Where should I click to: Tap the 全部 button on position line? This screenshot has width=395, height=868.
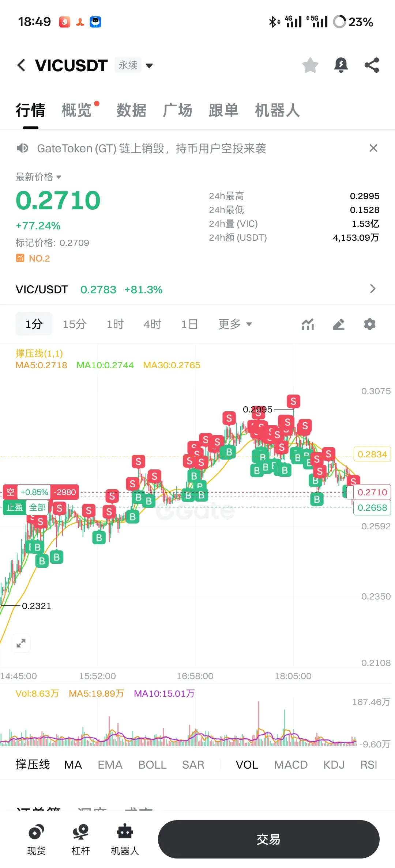(37, 507)
